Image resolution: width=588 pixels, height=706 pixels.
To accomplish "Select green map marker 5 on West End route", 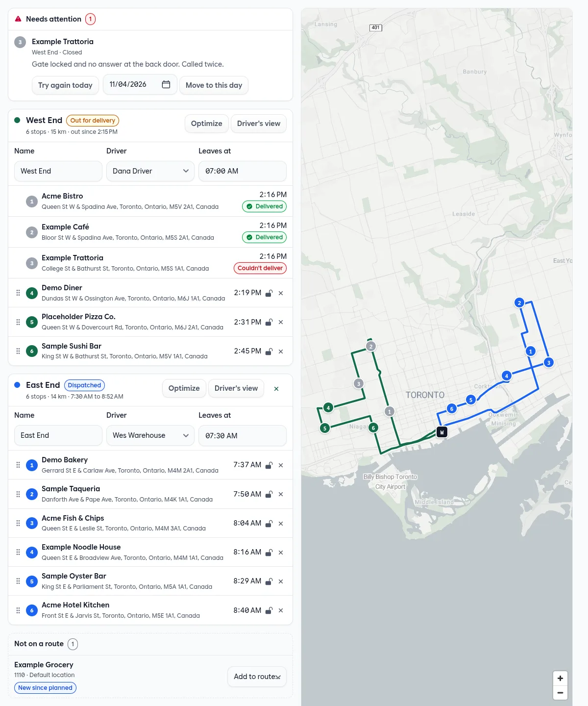I will click(x=324, y=428).
